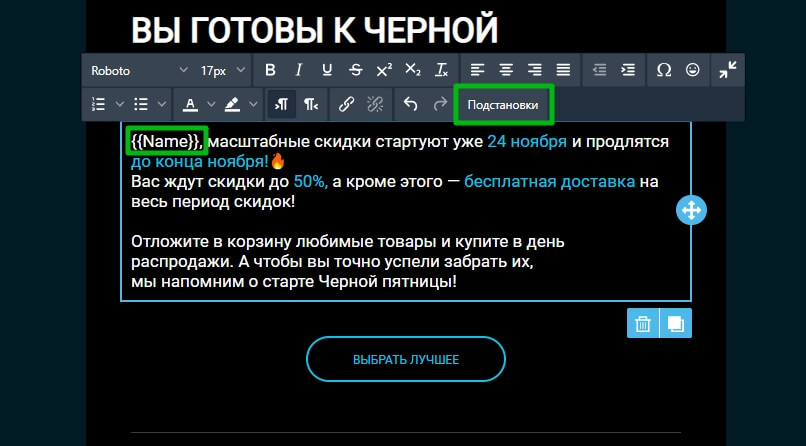This screenshot has width=806, height=446.
Task: Clear text formatting
Action: pyautogui.click(x=441, y=70)
